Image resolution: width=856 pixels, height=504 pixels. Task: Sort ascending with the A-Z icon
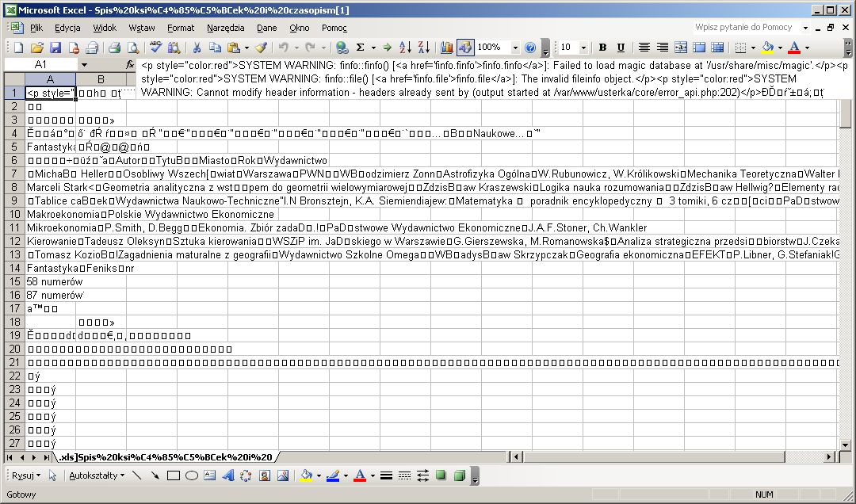tap(405, 48)
